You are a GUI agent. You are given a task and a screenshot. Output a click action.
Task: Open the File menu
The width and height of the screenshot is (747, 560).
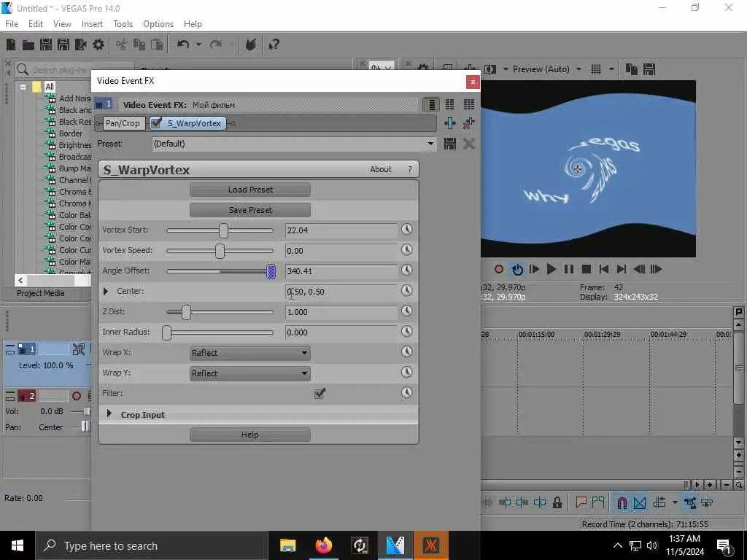(x=12, y=24)
